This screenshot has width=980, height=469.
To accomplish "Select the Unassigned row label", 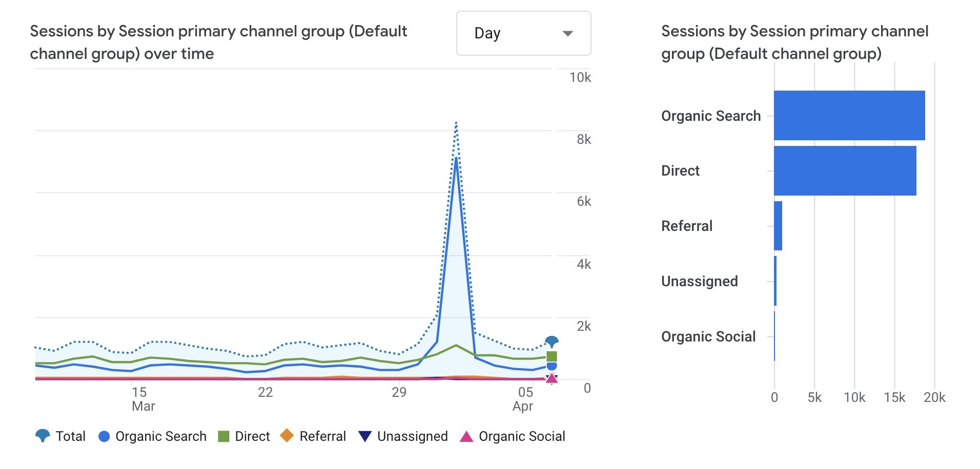I will pyautogui.click(x=699, y=281).
